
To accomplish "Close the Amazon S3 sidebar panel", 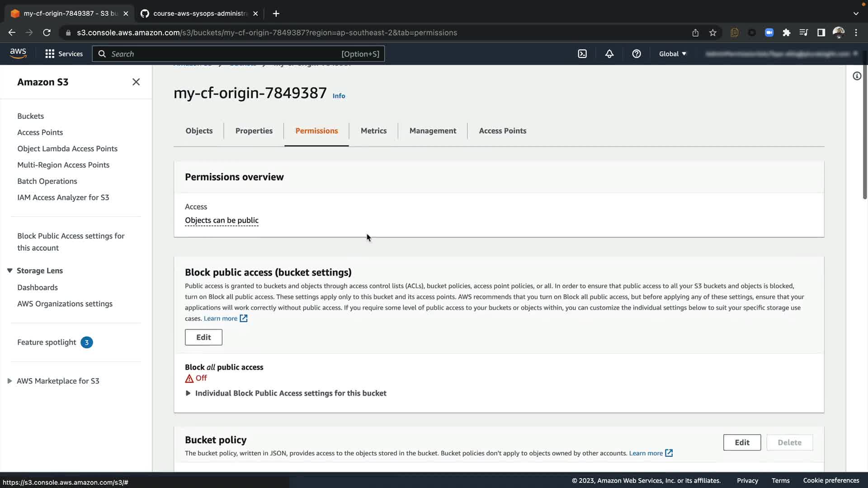I will coord(136,82).
